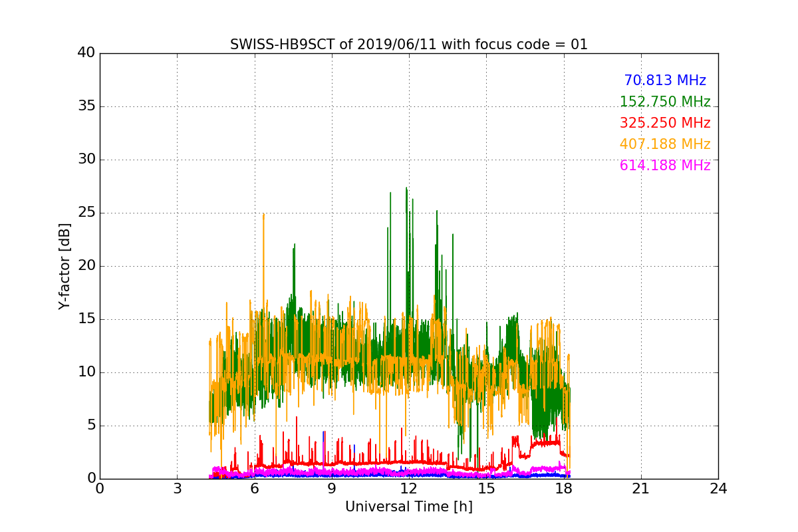Click the tall orange spike near 25 dB
Screen dimensions: 798x532
click(x=263, y=215)
